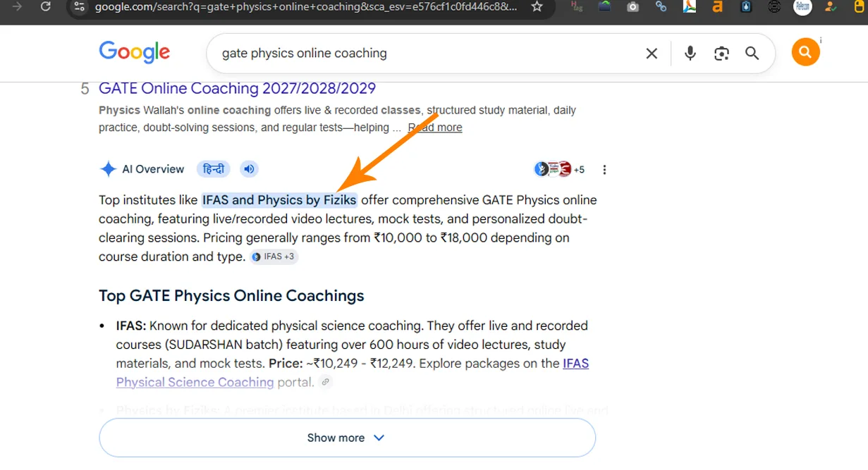Open the orange circular search extension button

tap(805, 52)
